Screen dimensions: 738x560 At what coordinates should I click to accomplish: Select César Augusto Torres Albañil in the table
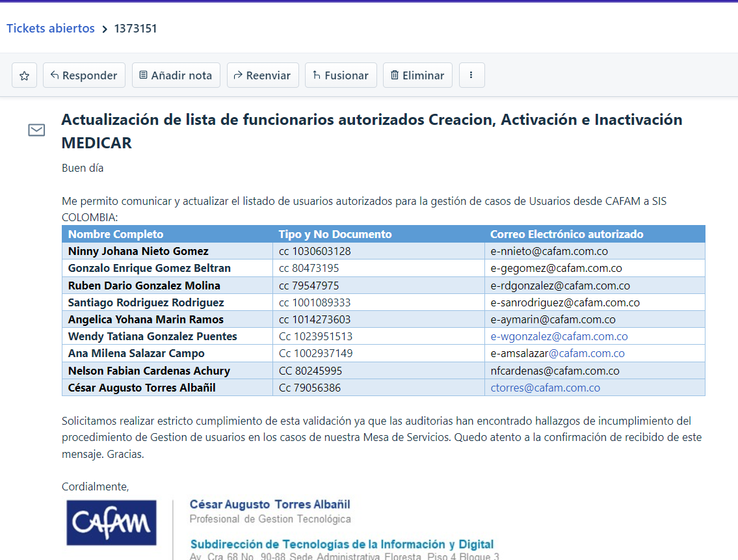pyautogui.click(x=142, y=388)
